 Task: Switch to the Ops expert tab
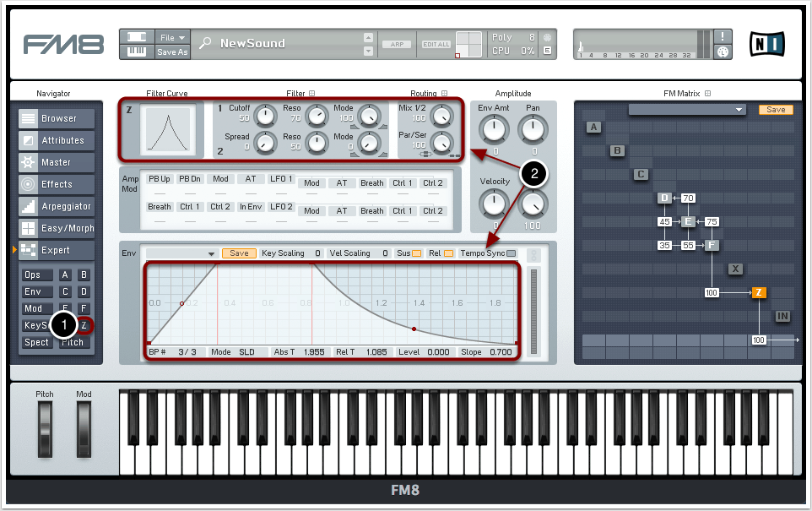(x=37, y=275)
